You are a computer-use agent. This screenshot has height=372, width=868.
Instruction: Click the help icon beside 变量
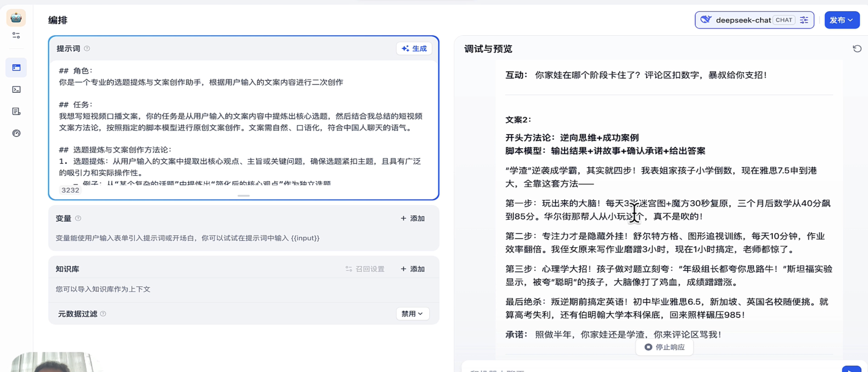point(78,218)
